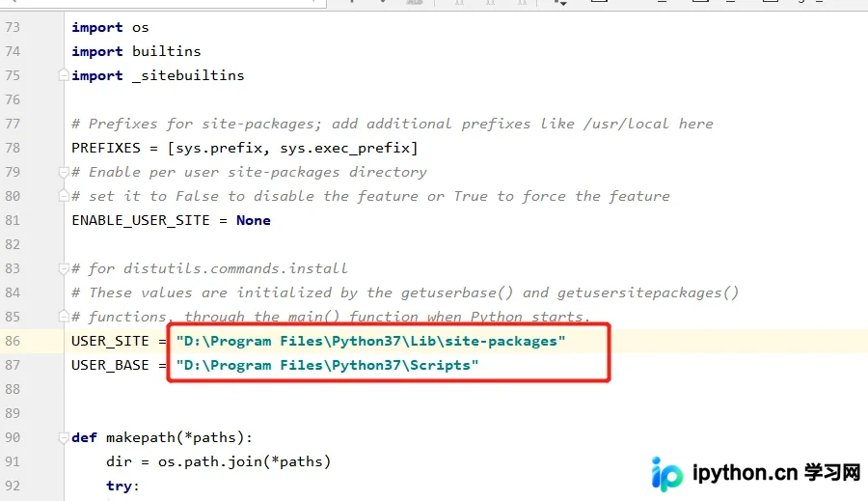The width and height of the screenshot is (868, 501).
Task: Click gutter line number 73
Action: click(x=13, y=27)
